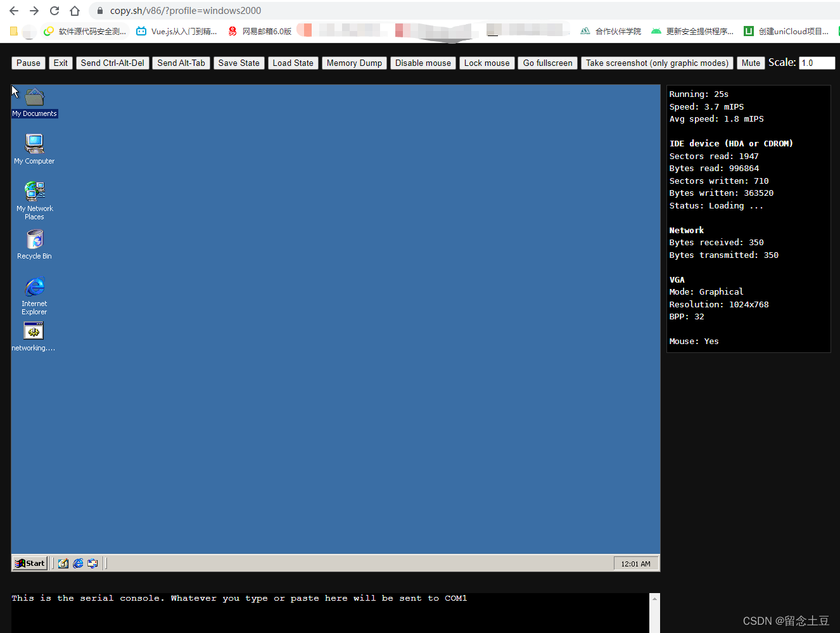Click the Speed: 3.7 mIPS line

click(x=706, y=107)
